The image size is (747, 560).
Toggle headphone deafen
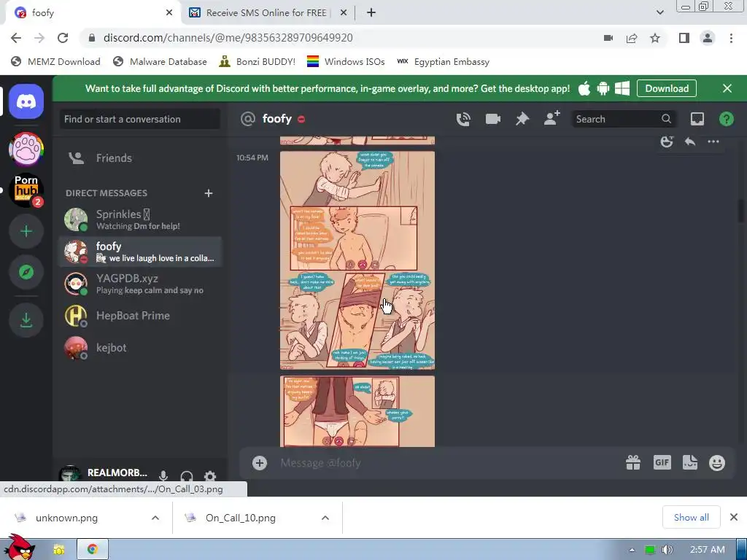pyautogui.click(x=187, y=475)
